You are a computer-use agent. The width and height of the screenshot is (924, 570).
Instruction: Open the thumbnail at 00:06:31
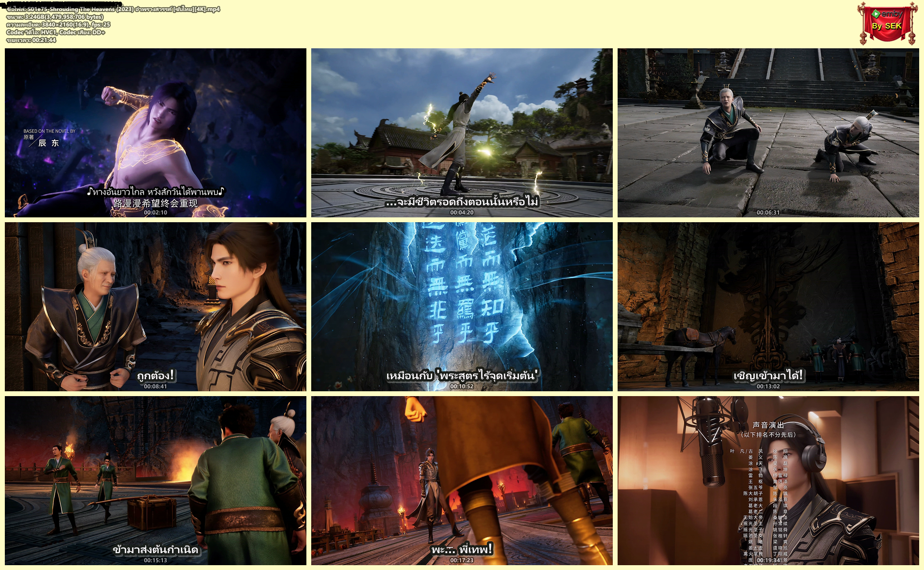tap(768, 133)
